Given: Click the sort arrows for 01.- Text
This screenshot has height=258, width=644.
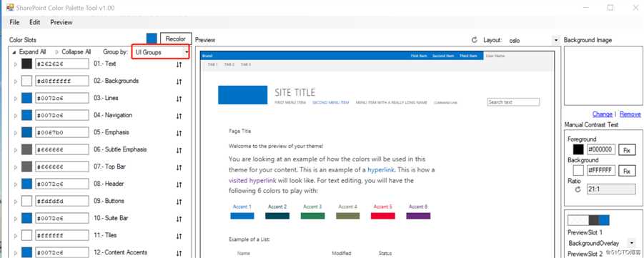Looking at the screenshot, I should pos(179,64).
